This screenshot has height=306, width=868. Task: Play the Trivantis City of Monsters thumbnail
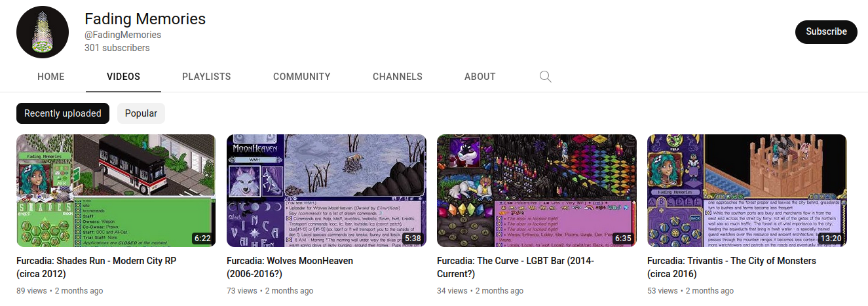point(747,191)
